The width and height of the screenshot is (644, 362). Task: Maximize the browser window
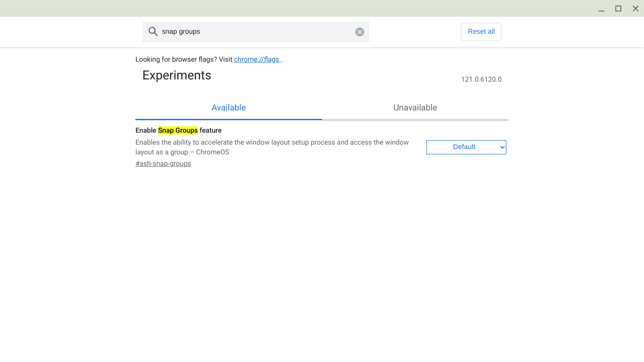pyautogui.click(x=618, y=8)
